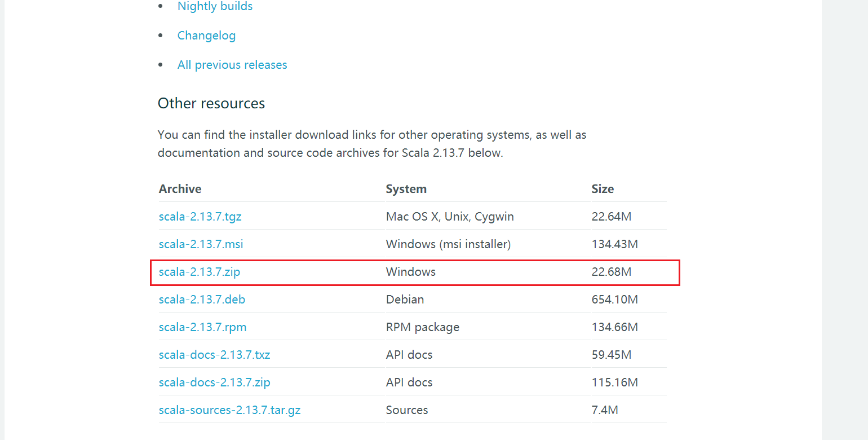Download scala-2.13.7.zip for Windows

200,272
